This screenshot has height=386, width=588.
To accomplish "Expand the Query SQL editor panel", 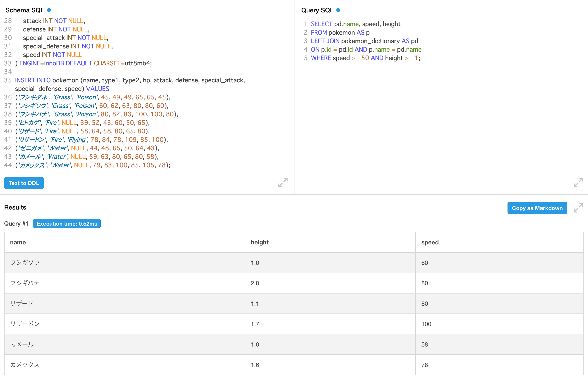I will (578, 182).
